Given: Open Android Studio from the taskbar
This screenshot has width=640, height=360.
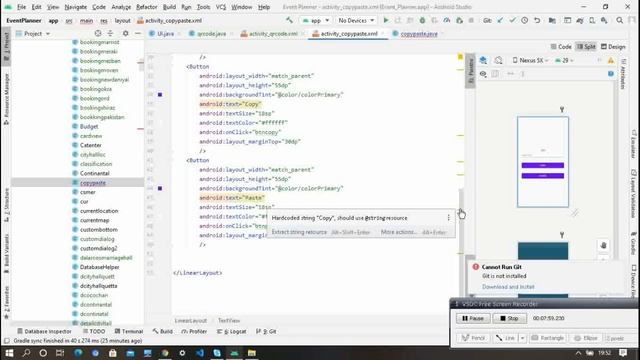Looking at the screenshot, I should (x=234, y=353).
